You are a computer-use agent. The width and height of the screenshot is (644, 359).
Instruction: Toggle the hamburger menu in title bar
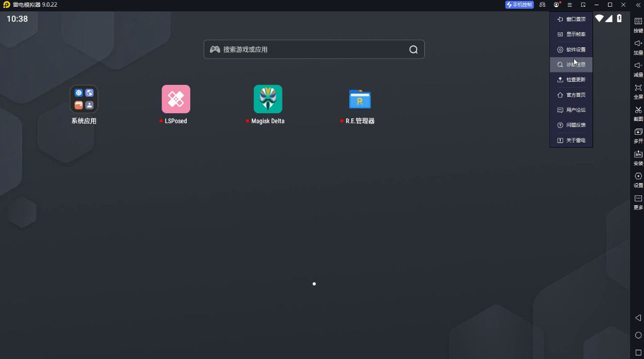570,5
